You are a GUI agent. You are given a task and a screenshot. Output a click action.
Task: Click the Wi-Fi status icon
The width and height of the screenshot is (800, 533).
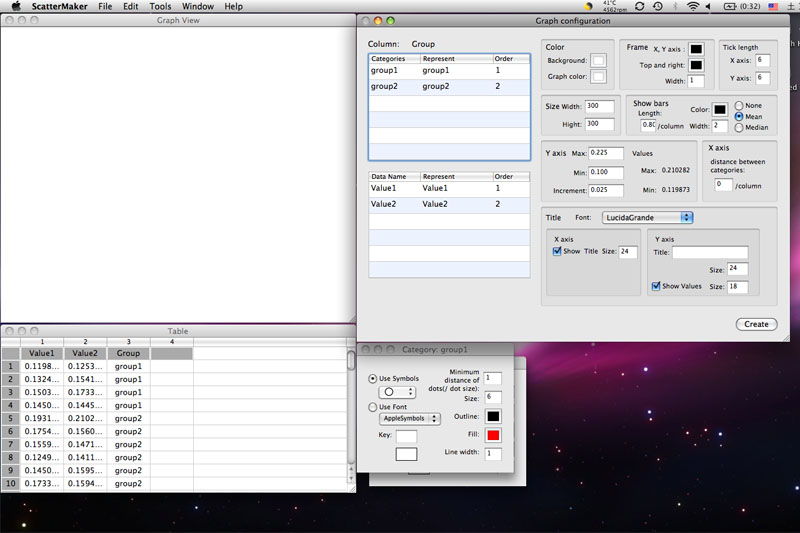pos(692,6)
